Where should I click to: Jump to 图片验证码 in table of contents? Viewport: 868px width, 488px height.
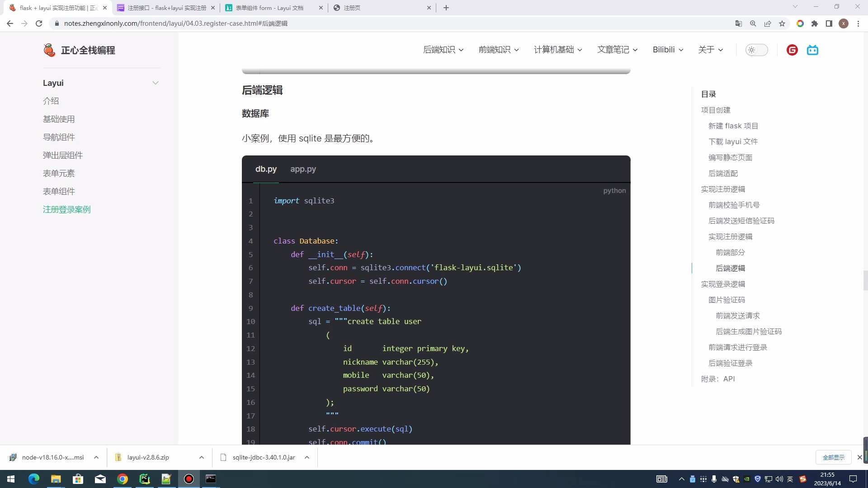(726, 300)
